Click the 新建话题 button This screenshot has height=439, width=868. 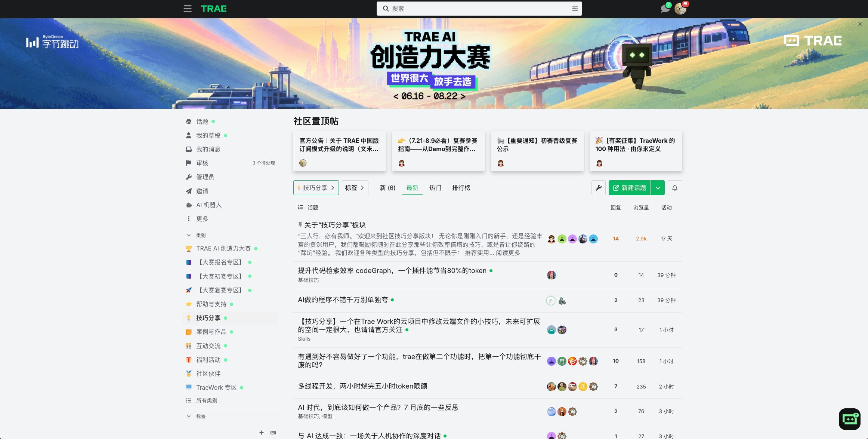(630, 188)
